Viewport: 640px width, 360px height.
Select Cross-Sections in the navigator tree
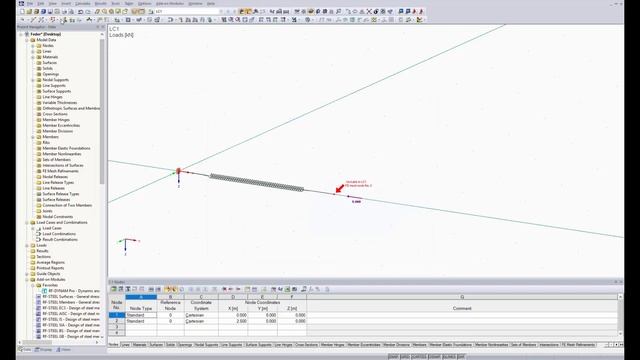click(55, 114)
